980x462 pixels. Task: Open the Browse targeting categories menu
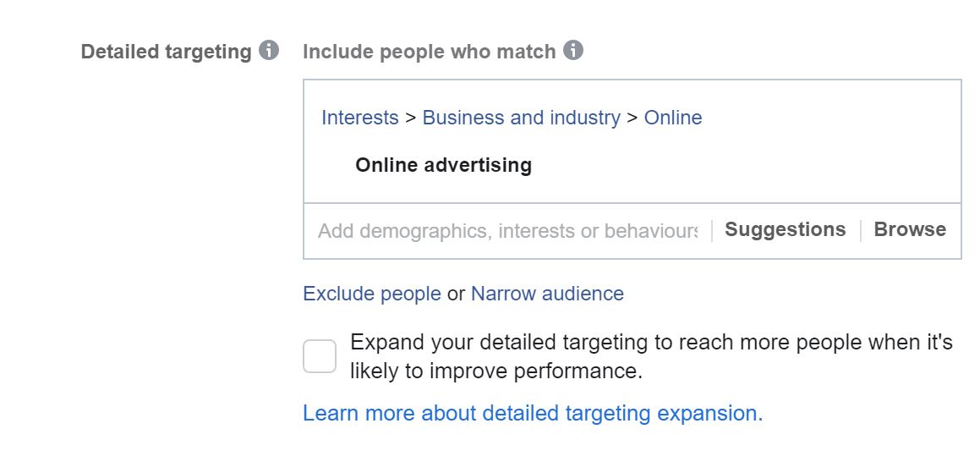(x=910, y=230)
